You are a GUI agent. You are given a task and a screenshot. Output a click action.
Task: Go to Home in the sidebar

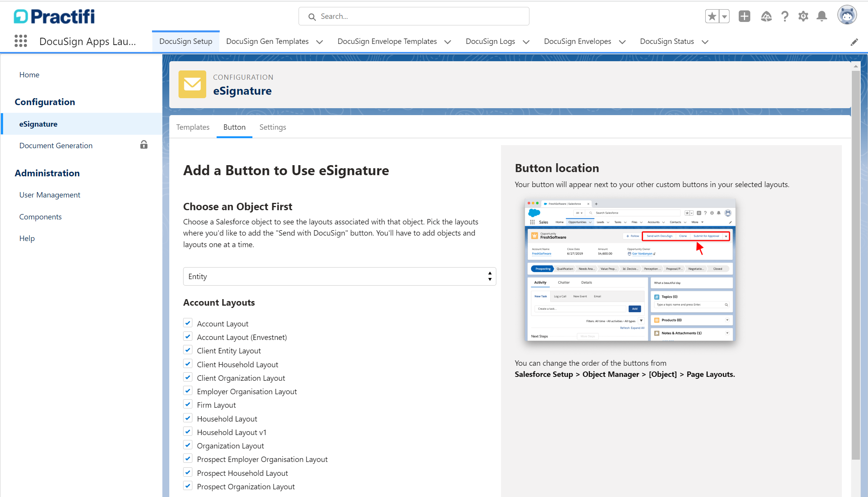point(29,75)
